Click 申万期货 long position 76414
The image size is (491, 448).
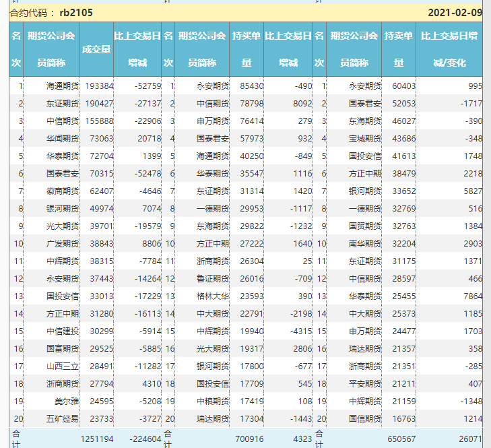click(x=252, y=121)
